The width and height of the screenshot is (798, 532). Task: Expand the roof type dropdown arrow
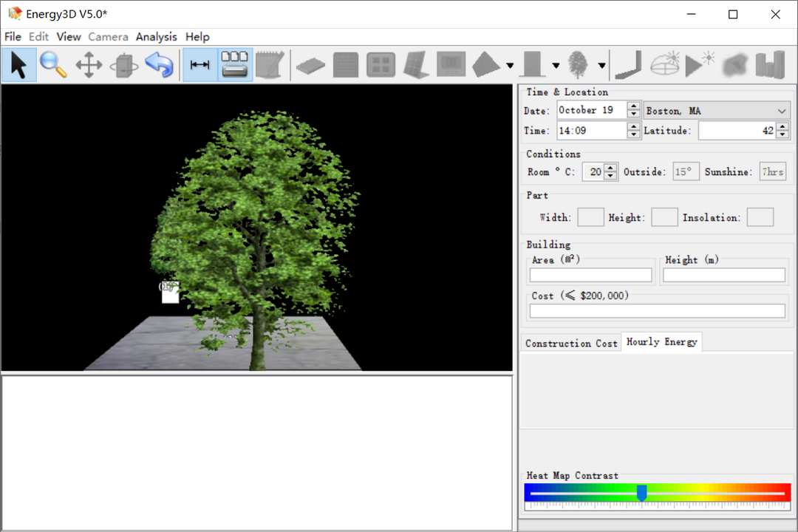click(510, 66)
